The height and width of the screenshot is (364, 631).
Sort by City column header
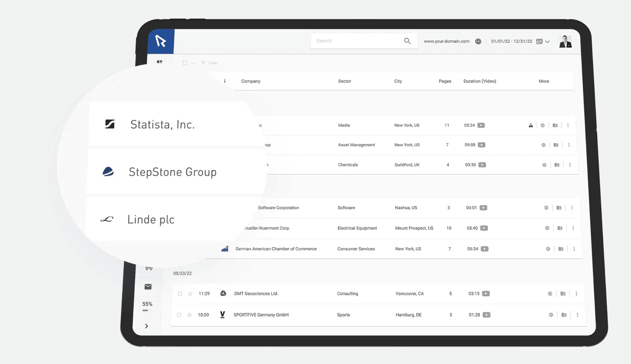pos(398,81)
